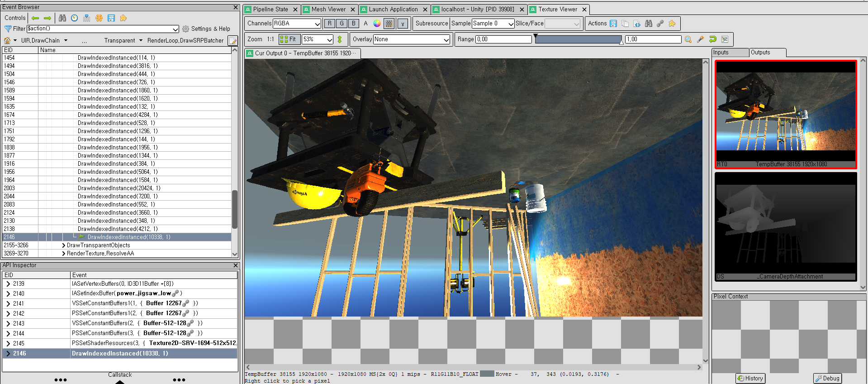868x384 pixels.
Task: Click the white point handle on Range slider
Action: 621,42
